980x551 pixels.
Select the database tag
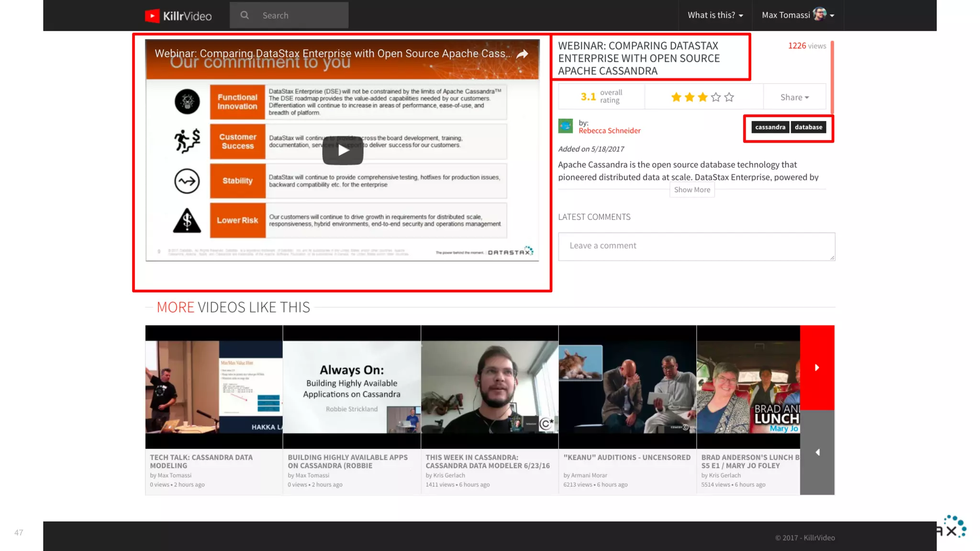click(808, 127)
